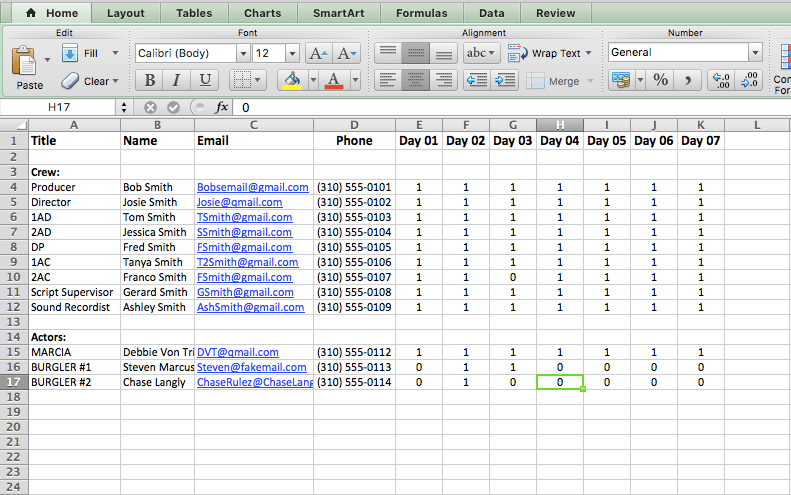This screenshot has height=495, width=791.
Task: Decrease decimal places
Action: tap(749, 80)
